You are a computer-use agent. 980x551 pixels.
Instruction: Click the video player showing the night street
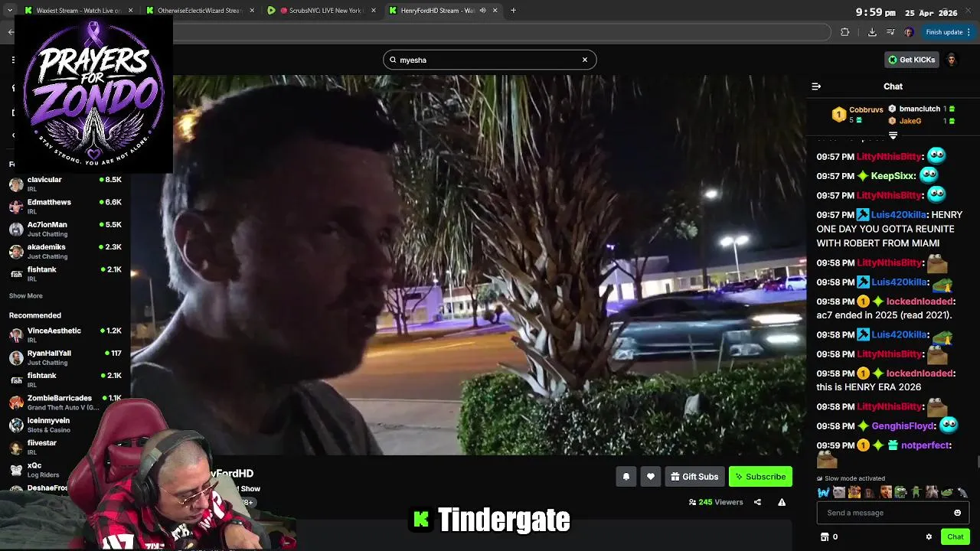coord(469,265)
